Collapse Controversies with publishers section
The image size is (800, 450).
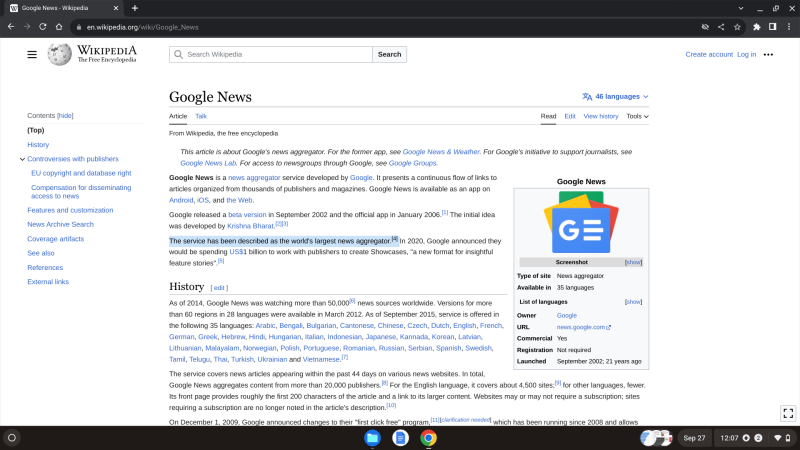click(x=22, y=159)
